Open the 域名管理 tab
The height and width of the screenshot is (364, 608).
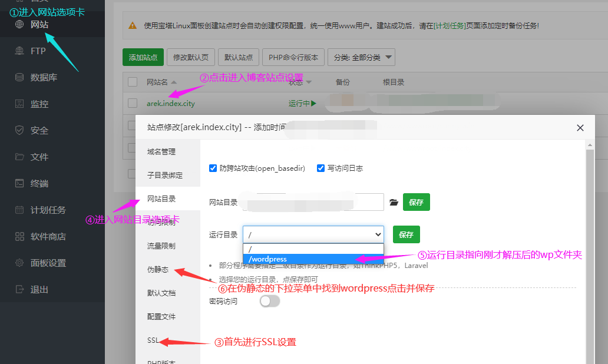(x=161, y=151)
